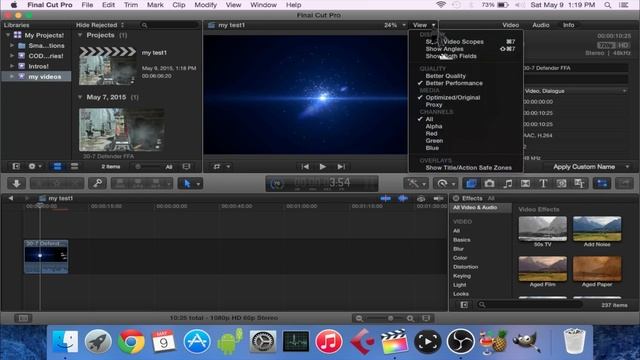Open the Select tool dropdown arrow
This screenshot has height=360, width=640.
(x=198, y=184)
